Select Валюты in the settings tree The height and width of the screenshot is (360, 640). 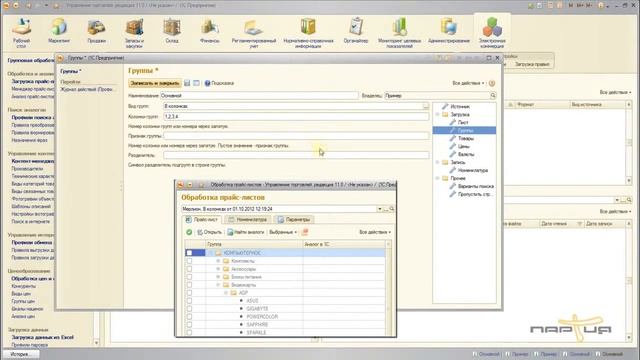pyautogui.click(x=466, y=154)
